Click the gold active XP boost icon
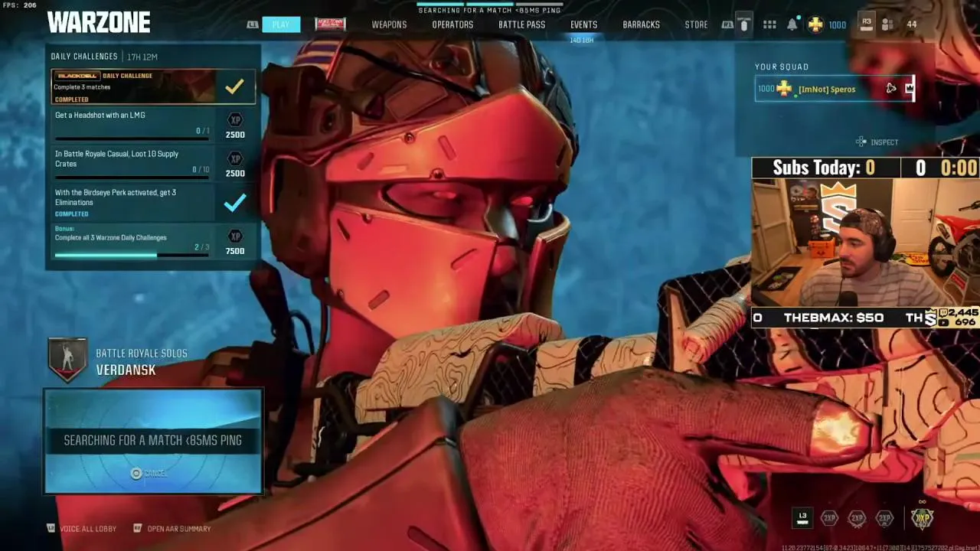Viewport: 980px width, 551px height. (922, 518)
